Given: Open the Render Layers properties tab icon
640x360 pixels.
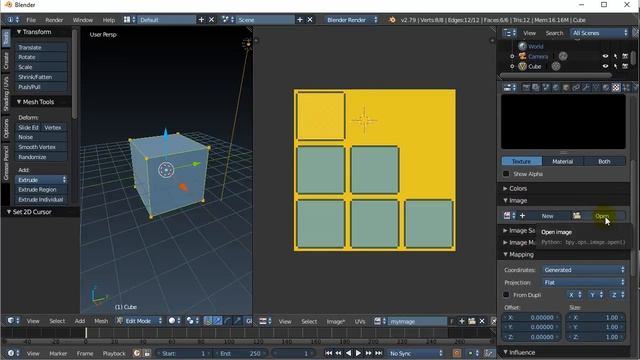Looking at the screenshot, I should click(x=536, y=87).
